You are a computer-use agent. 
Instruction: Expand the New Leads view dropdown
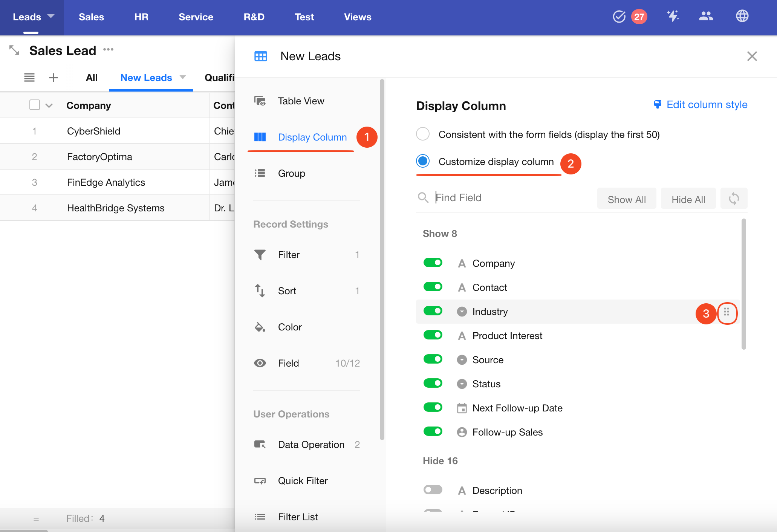183,77
